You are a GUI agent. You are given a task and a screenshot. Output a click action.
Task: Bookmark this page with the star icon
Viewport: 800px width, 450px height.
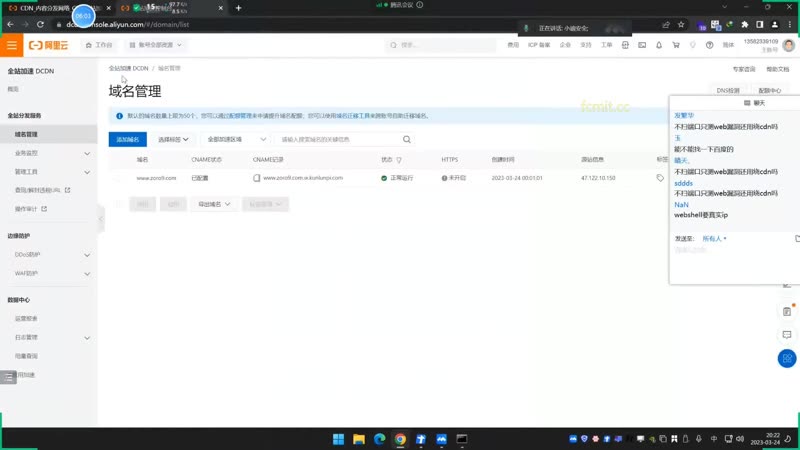click(x=681, y=24)
